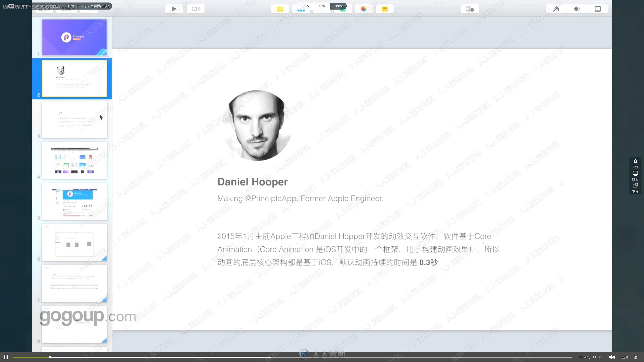
Task: Select slide 5 Principle website thumbnail
Action: coord(74,201)
